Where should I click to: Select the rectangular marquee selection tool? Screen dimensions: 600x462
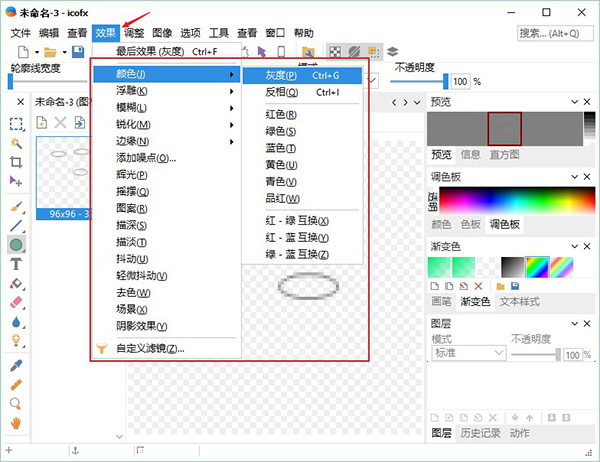(x=16, y=124)
